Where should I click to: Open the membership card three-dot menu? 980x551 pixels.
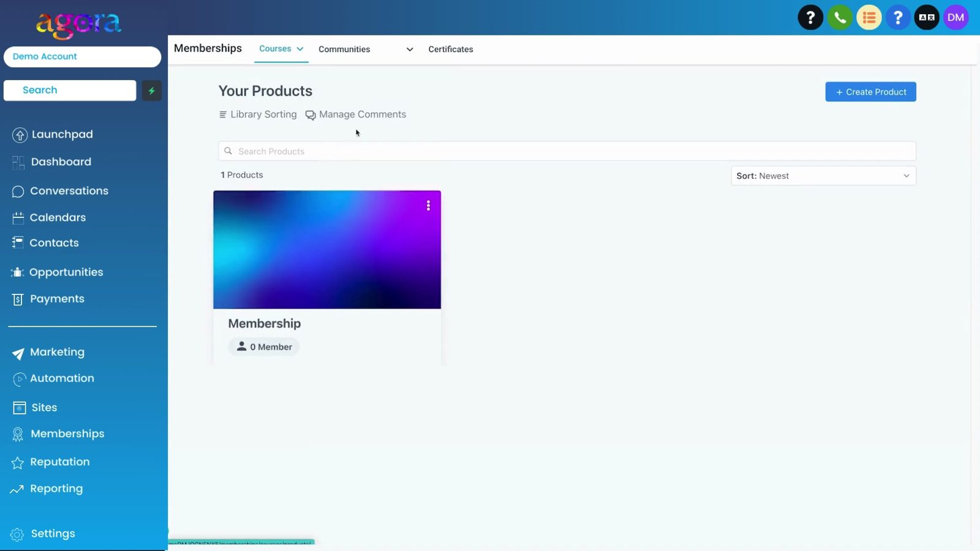[428, 206]
